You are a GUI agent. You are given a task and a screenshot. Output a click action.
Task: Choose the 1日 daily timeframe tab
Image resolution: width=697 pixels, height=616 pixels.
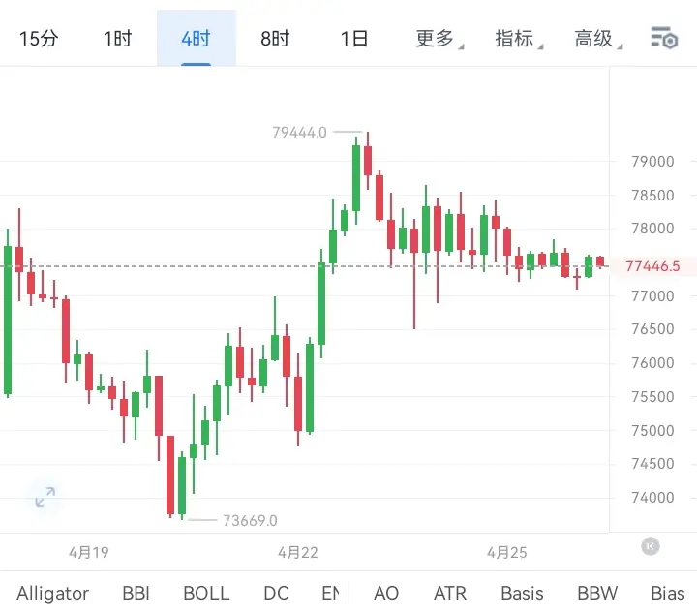(x=354, y=39)
